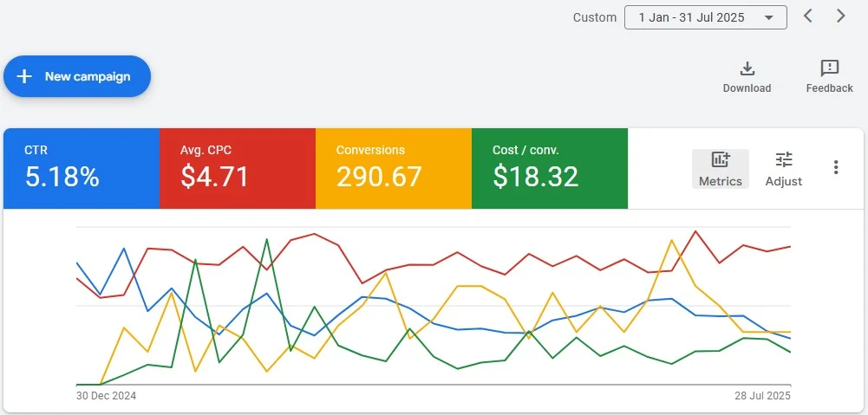Toggle the yellow Conversions metric tile

coord(394,168)
